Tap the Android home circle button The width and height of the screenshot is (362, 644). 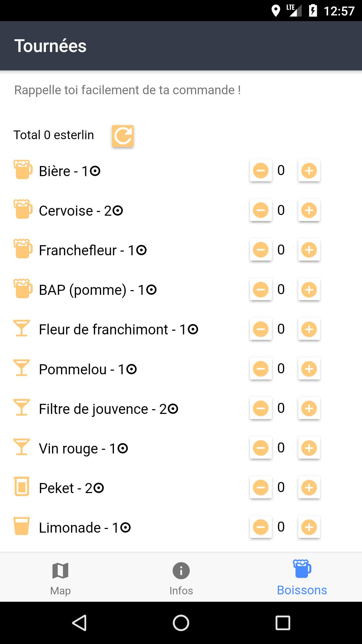pos(181,623)
